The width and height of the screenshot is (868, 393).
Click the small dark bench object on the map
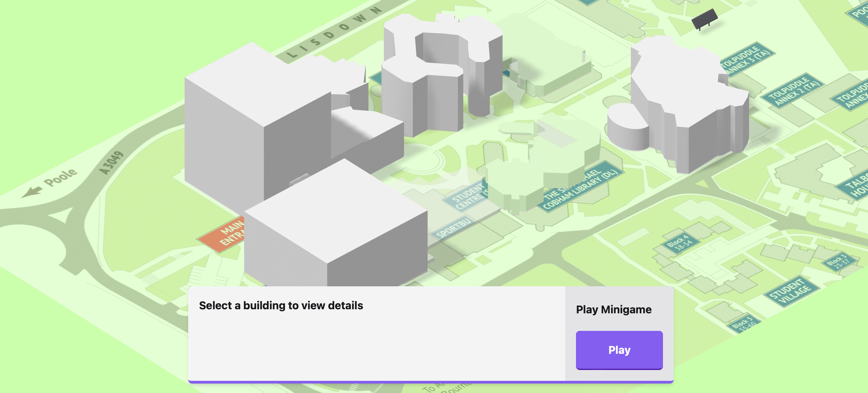point(704,19)
